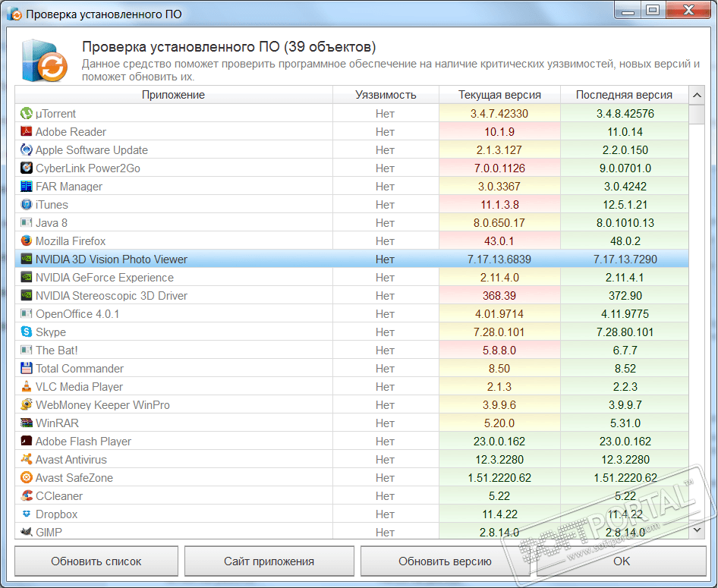Sort by the Приложение column header
Viewport: 718px width, 588px height.
pos(174,95)
